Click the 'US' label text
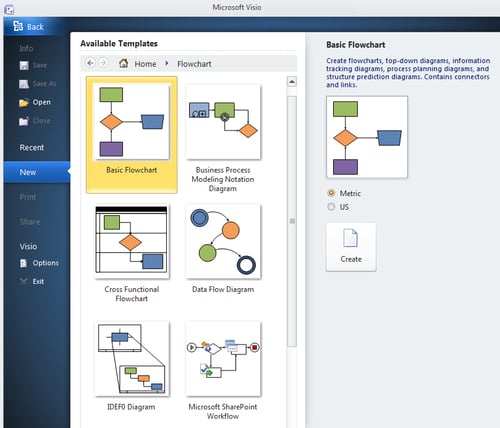Viewport: 500px width, 428px height. tap(344, 207)
